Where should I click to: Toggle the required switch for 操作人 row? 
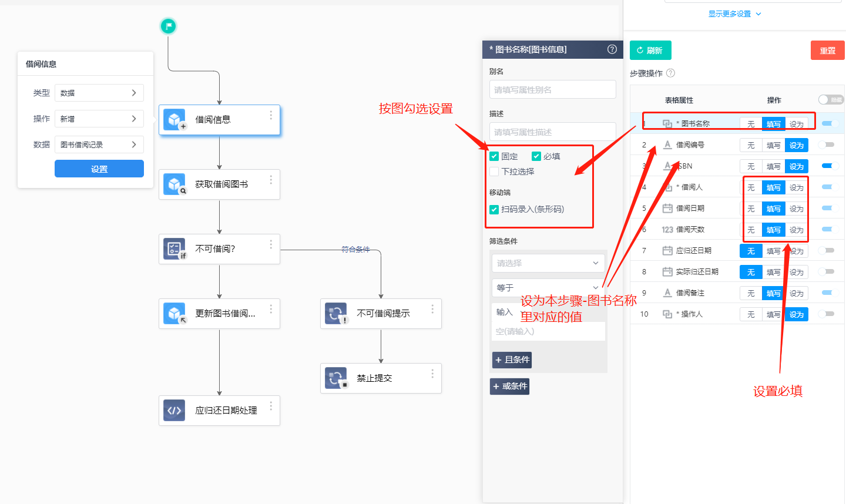pyautogui.click(x=828, y=314)
